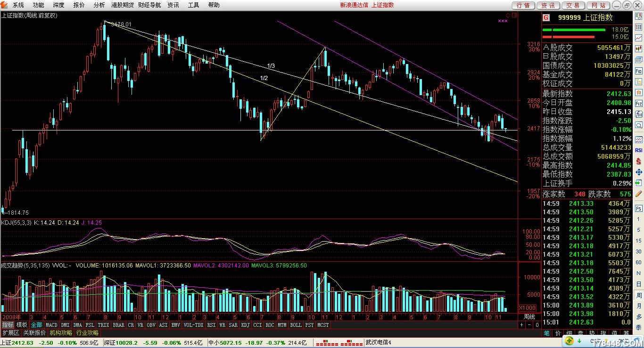Click the 多 multi-period button
The image size is (644, 348).
point(638,317)
